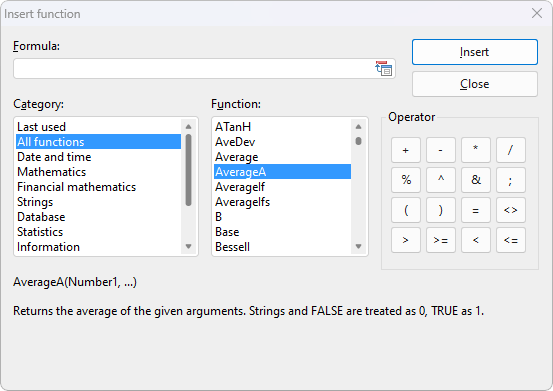Click the Function list scroll down arrow

(358, 246)
